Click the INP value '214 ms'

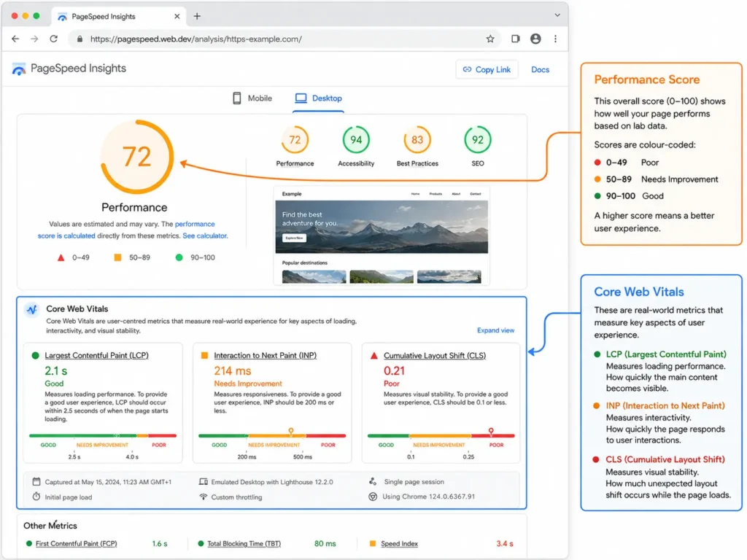pyautogui.click(x=233, y=370)
